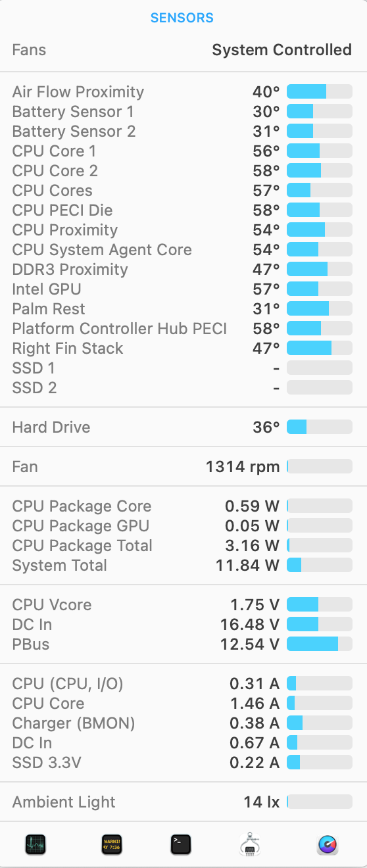
Task: Select the Air Flow Proximity sensor row
Action: (x=183, y=92)
